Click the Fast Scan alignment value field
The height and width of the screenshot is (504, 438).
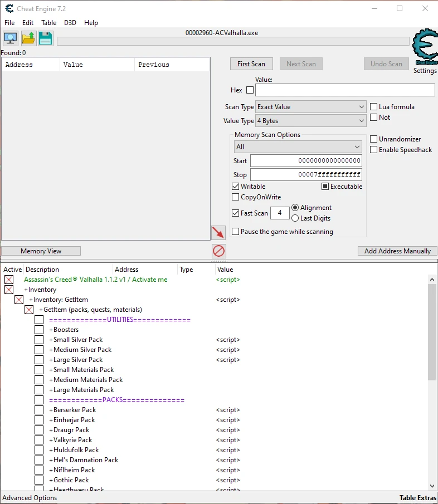point(280,213)
